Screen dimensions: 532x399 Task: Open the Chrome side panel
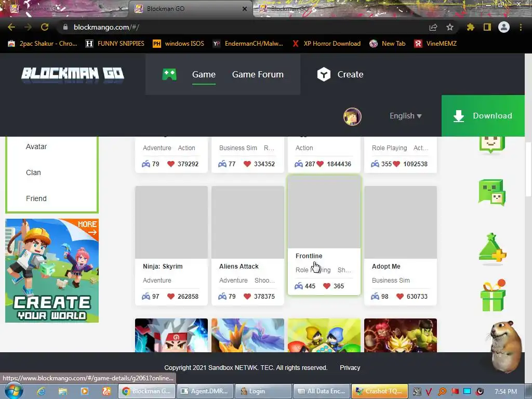[x=487, y=27]
